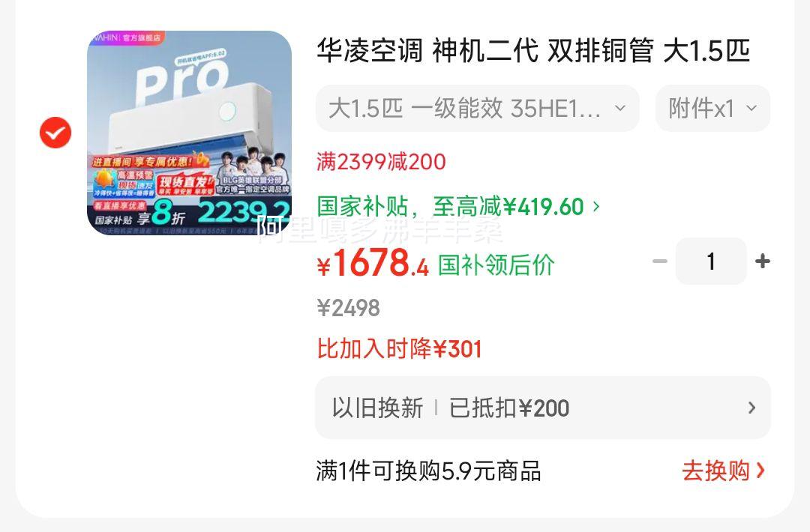
Task: Click the chevron in the spec selector
Action: pyautogui.click(x=620, y=109)
